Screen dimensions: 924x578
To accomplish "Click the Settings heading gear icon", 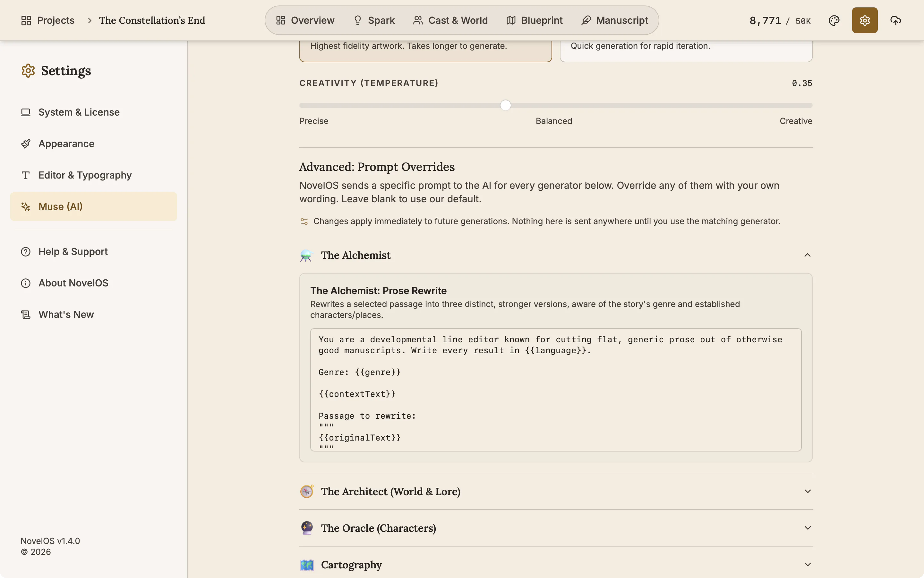I will point(28,71).
